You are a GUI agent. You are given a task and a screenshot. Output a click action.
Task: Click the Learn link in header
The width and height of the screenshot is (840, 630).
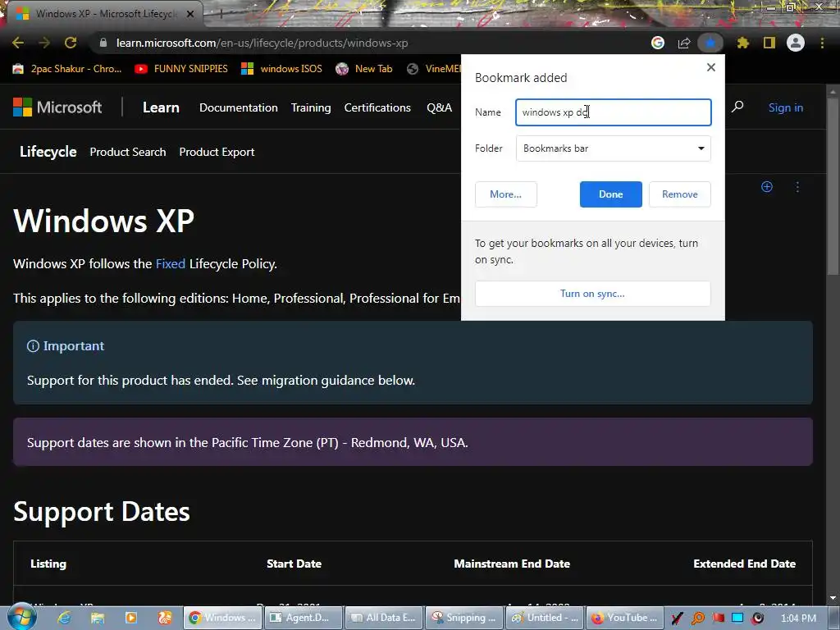[161, 107]
